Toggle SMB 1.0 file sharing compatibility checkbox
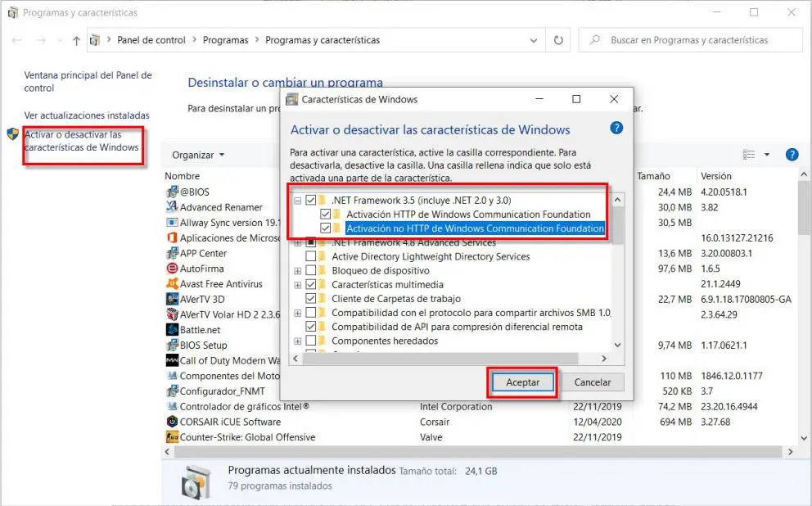Screen dimensions: 812x506 [311, 312]
